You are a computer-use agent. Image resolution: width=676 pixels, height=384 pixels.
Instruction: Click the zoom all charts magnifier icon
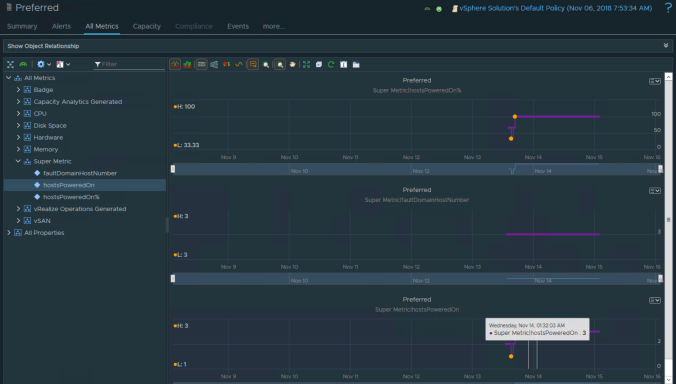tap(266, 65)
